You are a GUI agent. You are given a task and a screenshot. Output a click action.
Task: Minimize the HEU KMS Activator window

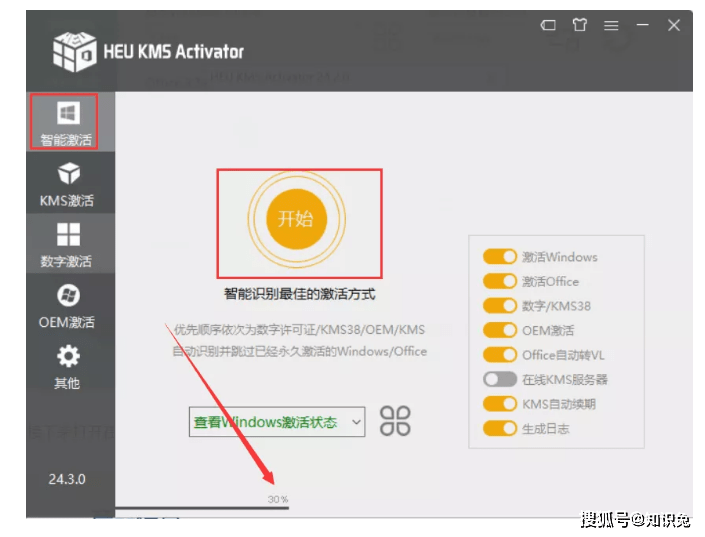(643, 25)
